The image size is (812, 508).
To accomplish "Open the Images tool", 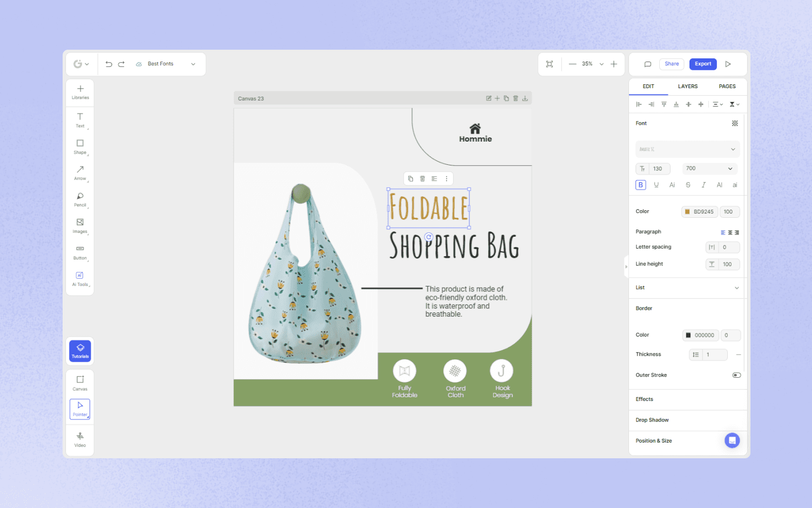I will click(x=80, y=226).
